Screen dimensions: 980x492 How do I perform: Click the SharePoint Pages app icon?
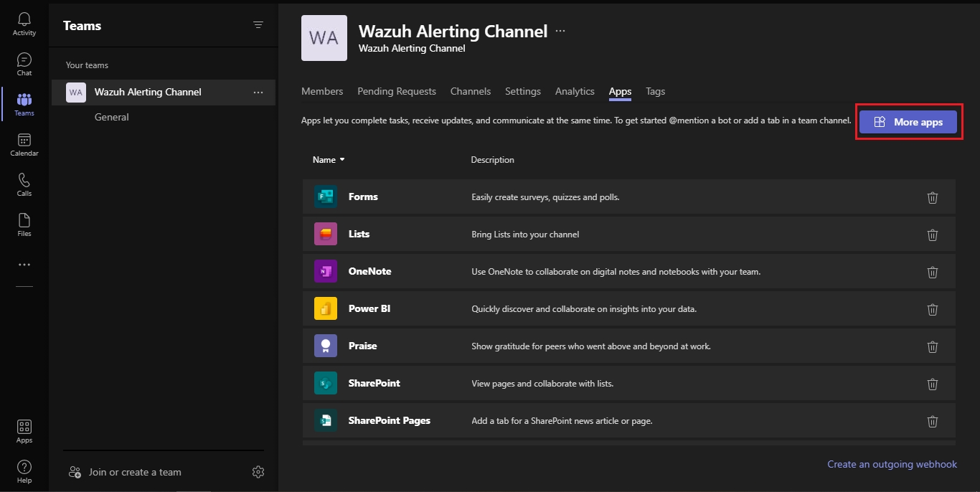[326, 420]
